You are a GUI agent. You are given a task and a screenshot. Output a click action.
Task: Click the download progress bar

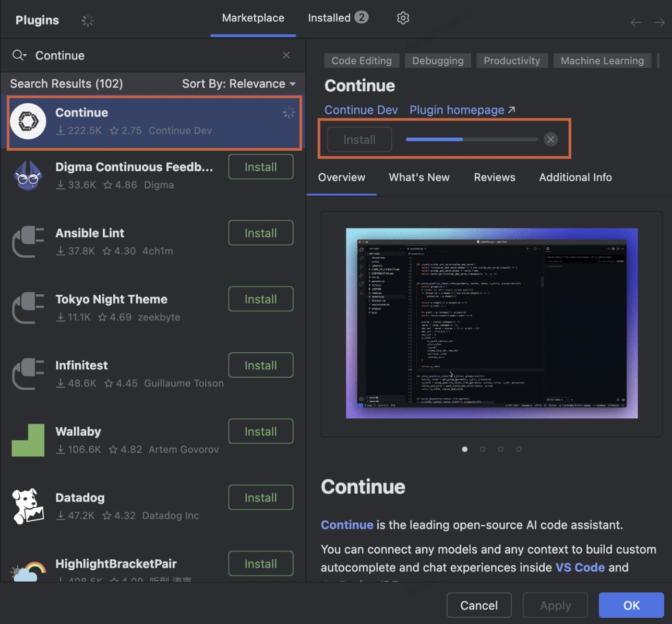471,139
